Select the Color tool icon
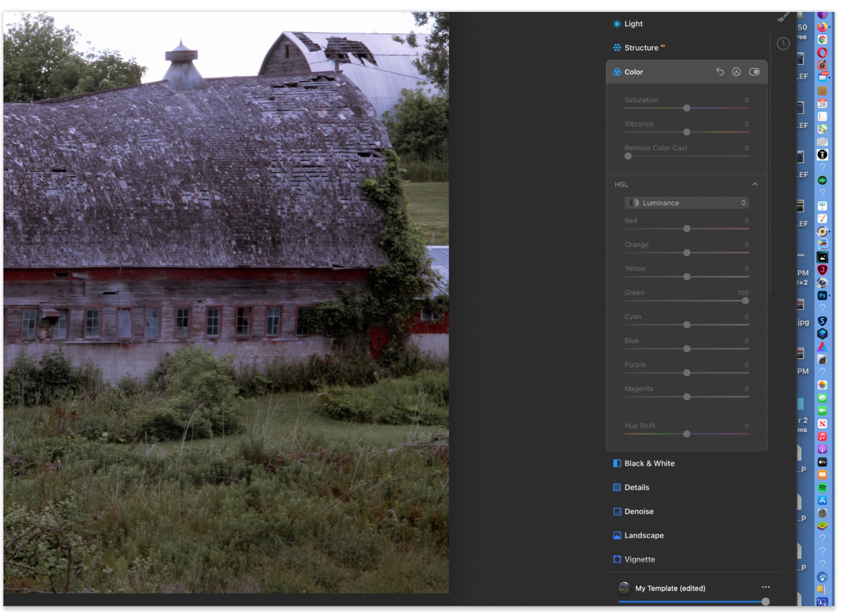 click(x=616, y=72)
